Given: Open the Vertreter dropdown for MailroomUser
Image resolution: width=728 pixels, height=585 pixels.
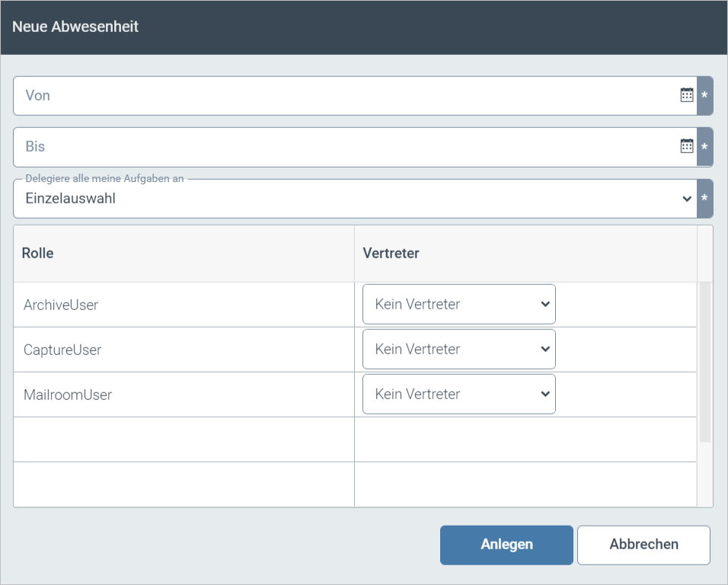Looking at the screenshot, I should 458,395.
